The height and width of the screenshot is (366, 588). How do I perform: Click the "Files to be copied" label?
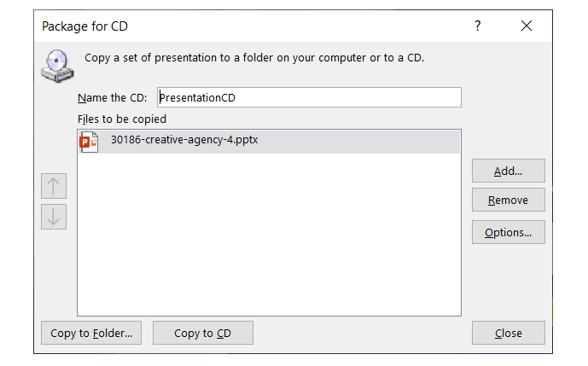[x=121, y=119]
